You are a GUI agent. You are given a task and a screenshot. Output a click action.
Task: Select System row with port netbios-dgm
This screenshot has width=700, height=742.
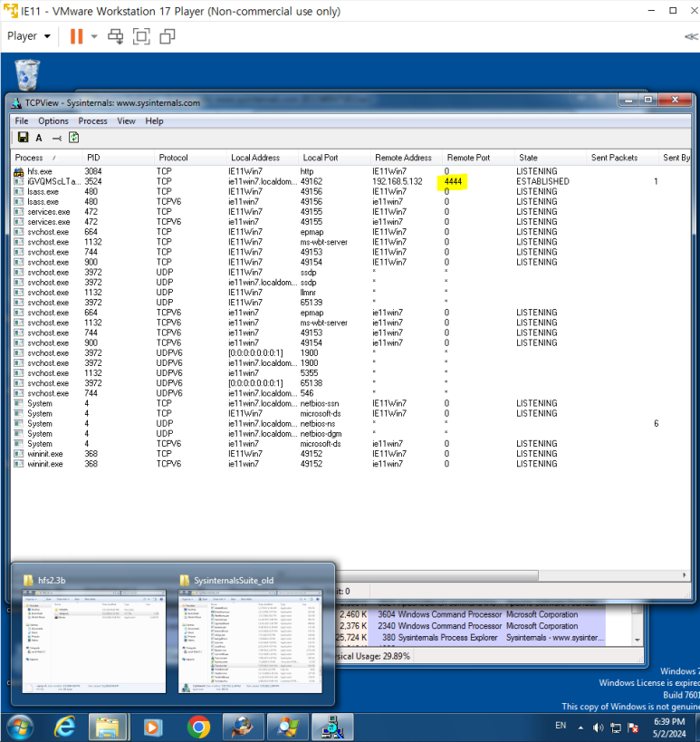coord(350,433)
